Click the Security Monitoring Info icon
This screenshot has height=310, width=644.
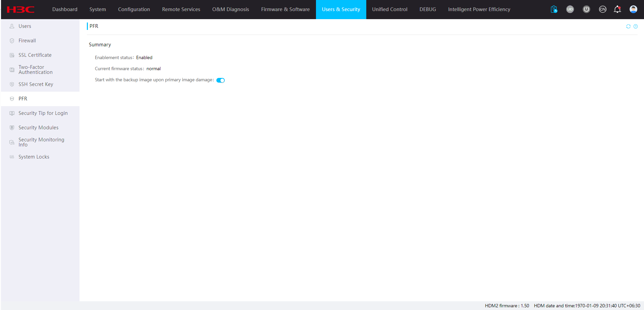point(12,142)
